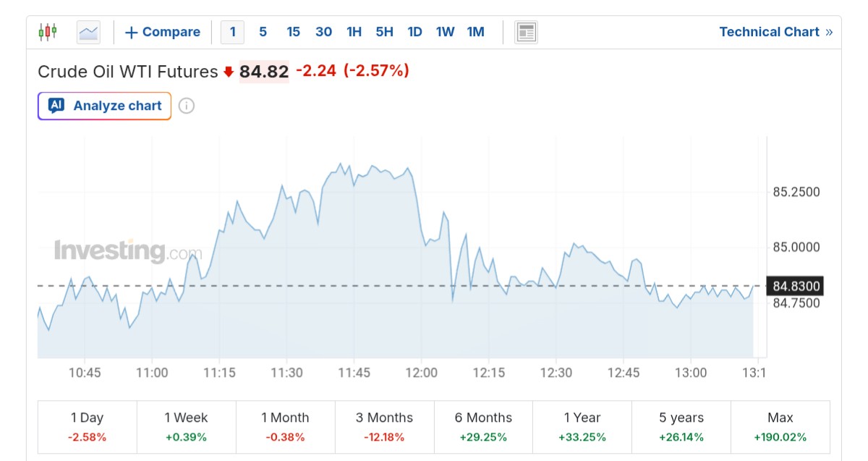Image resolution: width=868 pixels, height=461 pixels.
Task: Expand Technical Chart via the double chevron
Action: click(x=829, y=32)
